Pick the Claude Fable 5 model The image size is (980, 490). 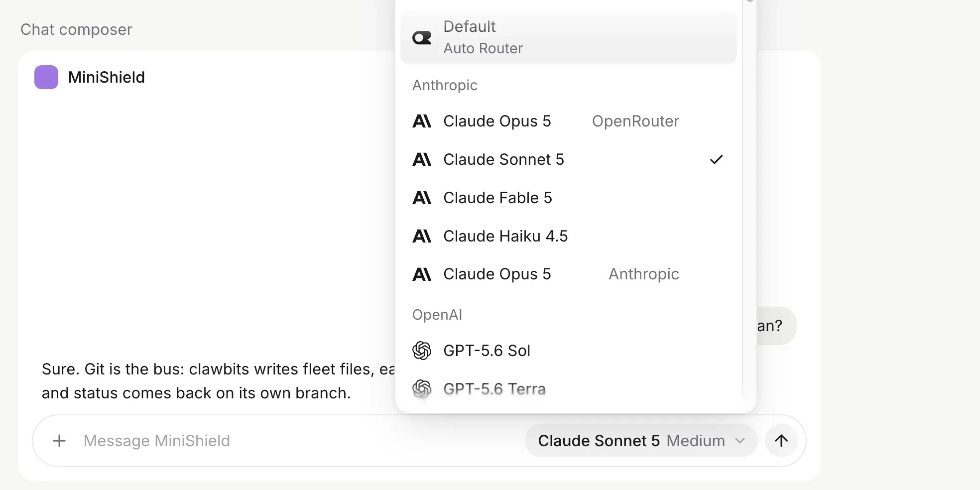[569, 198]
